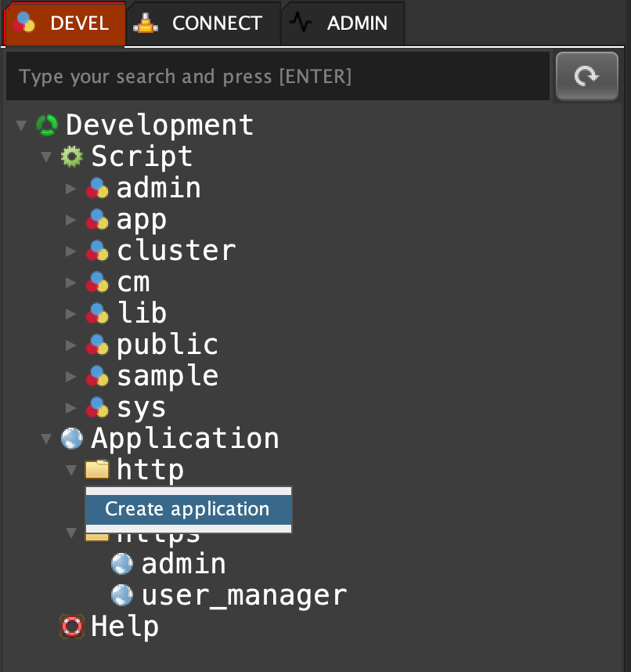Expand the admin script package arrow
Screen dimensions: 631x672
71,188
